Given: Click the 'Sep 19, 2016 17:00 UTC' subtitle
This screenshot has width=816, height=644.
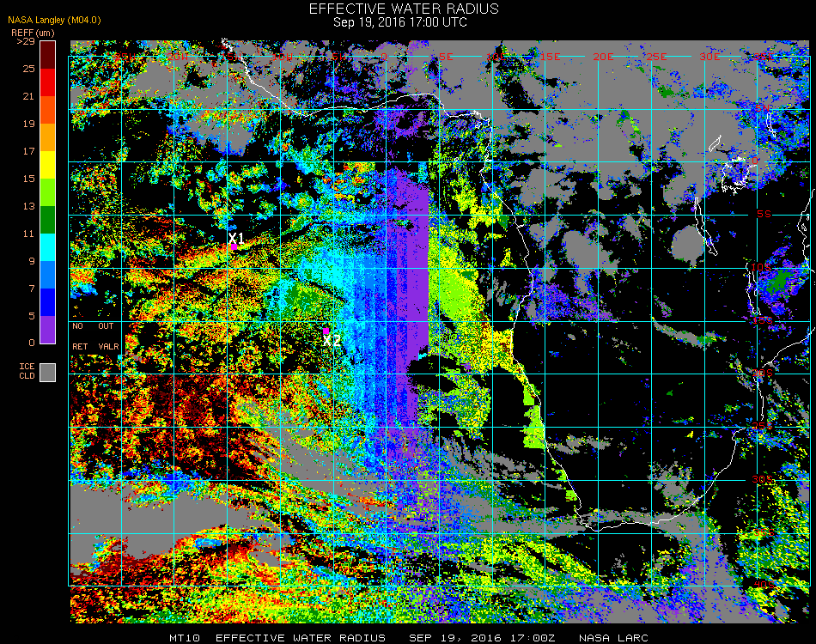Looking at the screenshot, I should [x=400, y=22].
